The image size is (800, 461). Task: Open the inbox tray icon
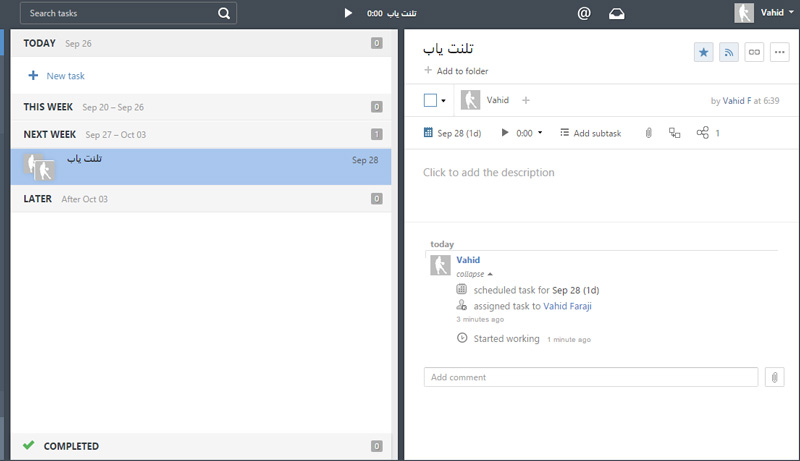coord(618,13)
